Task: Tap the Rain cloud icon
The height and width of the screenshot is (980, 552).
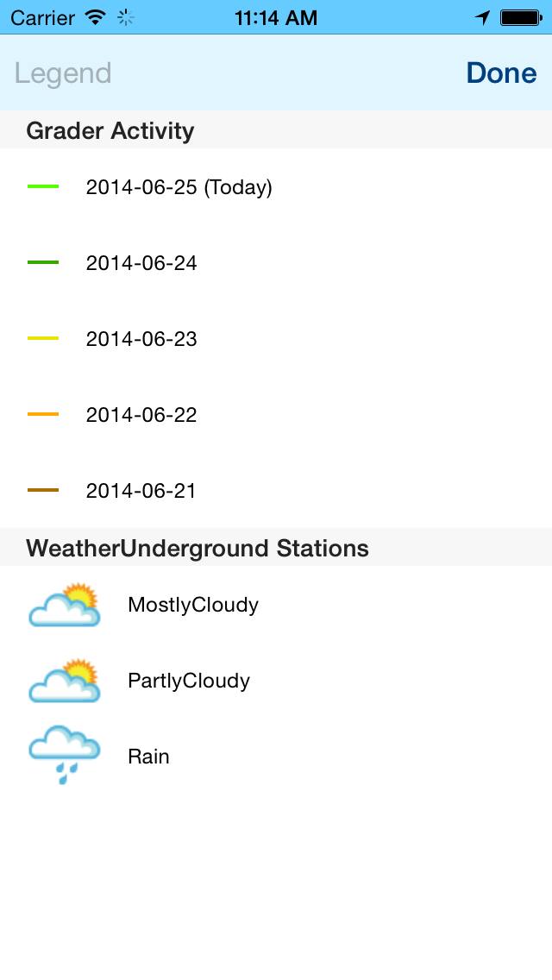Action: (x=64, y=755)
